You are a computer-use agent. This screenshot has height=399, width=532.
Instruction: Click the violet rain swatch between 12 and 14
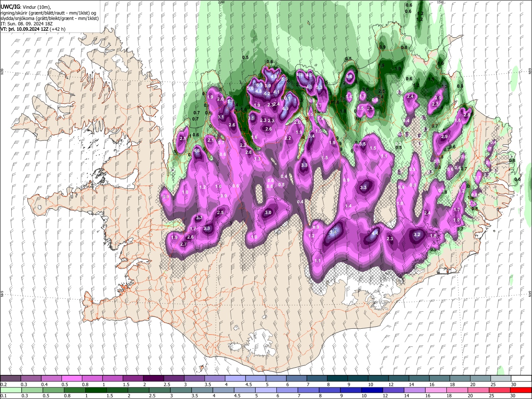(393, 390)
